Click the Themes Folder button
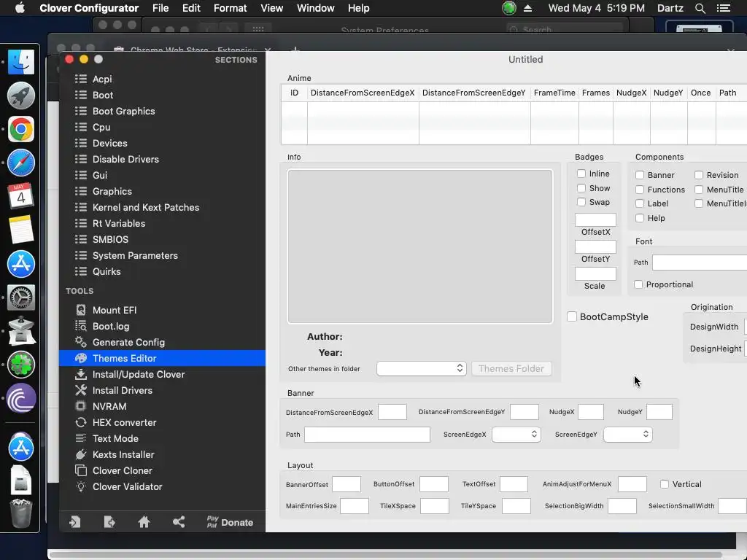The height and width of the screenshot is (560, 747). pyautogui.click(x=511, y=368)
